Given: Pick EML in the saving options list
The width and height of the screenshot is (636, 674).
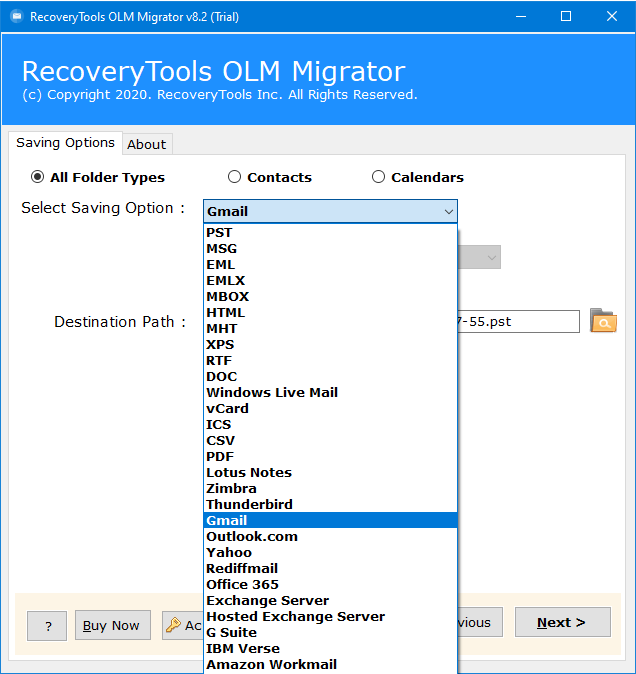Looking at the screenshot, I should pyautogui.click(x=330, y=264).
